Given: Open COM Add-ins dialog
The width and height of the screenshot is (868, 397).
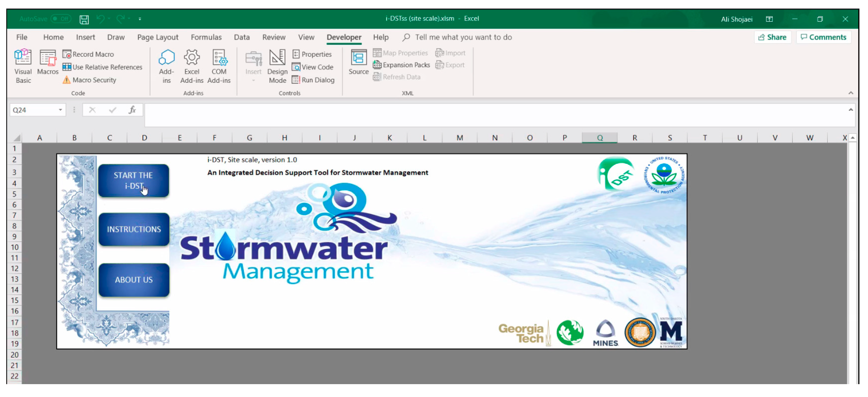Looking at the screenshot, I should pos(219,66).
